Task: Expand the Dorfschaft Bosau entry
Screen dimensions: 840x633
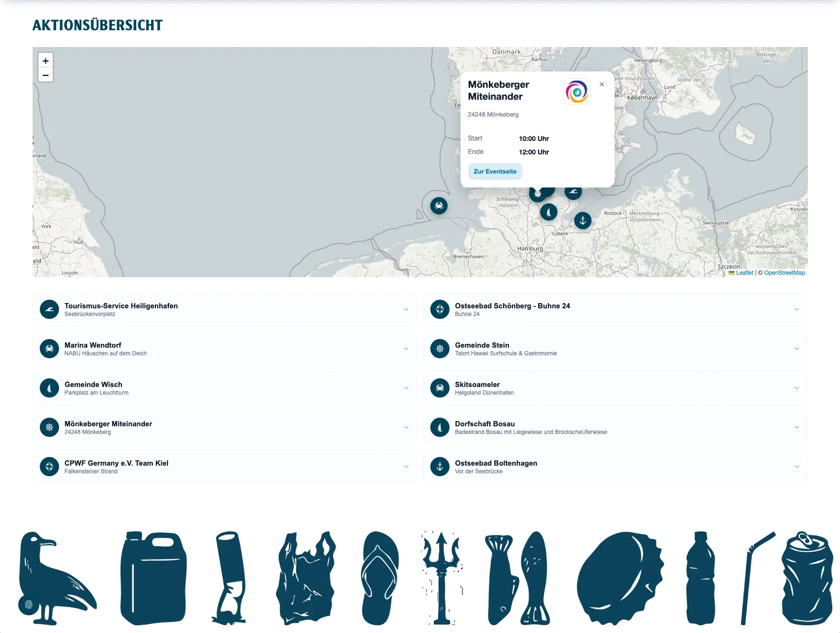Action: click(797, 427)
